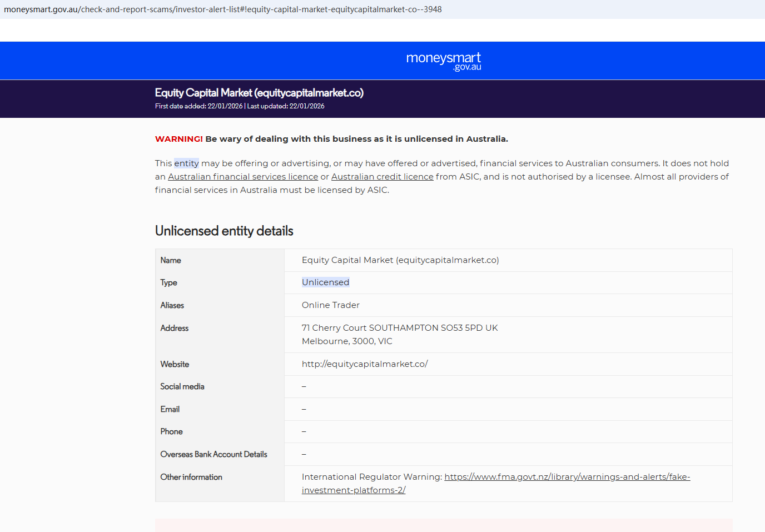Screen dimensions: 765x532
Task: Click the http://equitycapitalmarket.co/ website value
Action: click(x=365, y=364)
